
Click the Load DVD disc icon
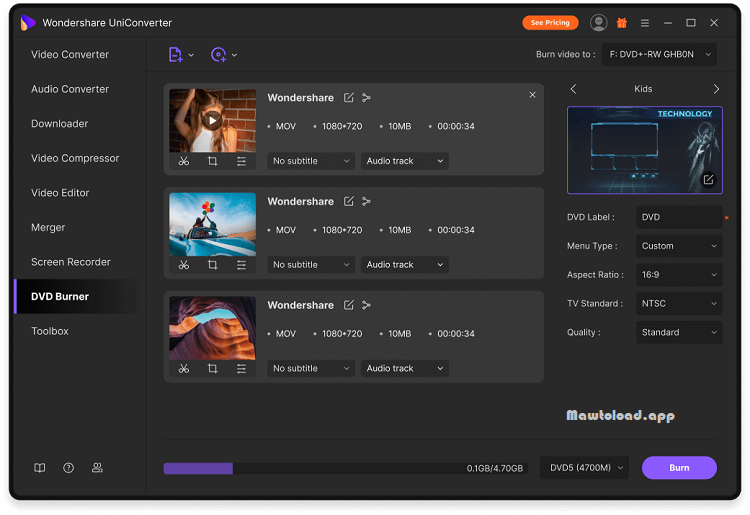point(219,55)
